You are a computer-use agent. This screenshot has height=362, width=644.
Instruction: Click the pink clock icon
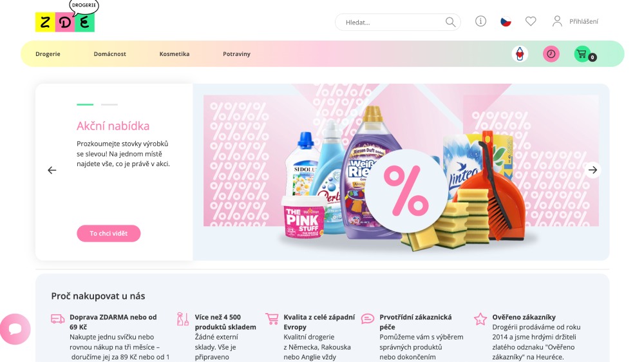pyautogui.click(x=551, y=54)
